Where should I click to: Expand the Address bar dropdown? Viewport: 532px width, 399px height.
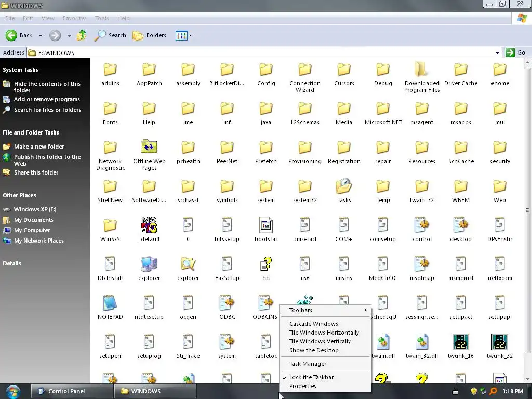tap(497, 52)
